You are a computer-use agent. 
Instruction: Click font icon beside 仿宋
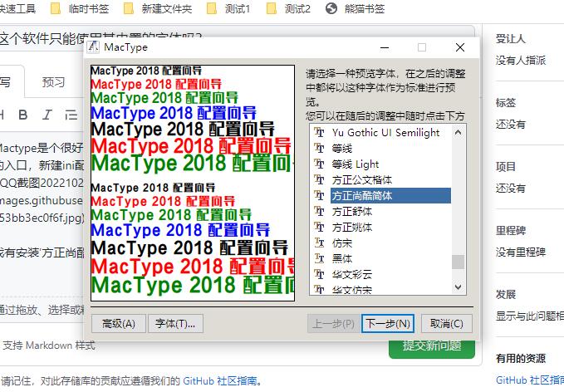(x=319, y=243)
